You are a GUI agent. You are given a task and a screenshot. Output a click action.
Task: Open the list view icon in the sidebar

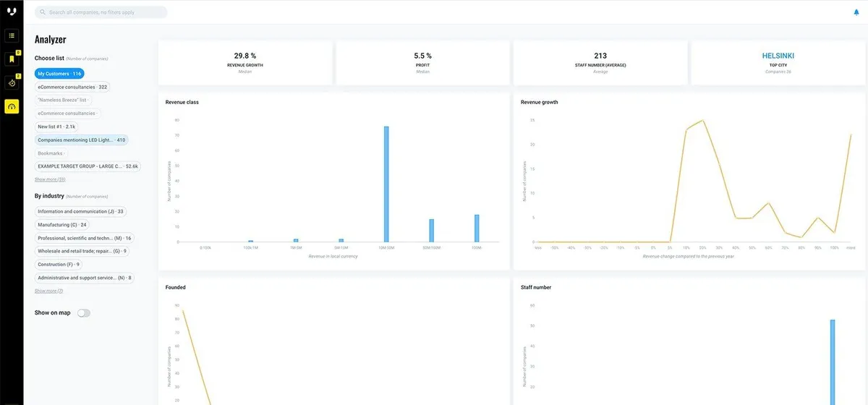coord(12,35)
